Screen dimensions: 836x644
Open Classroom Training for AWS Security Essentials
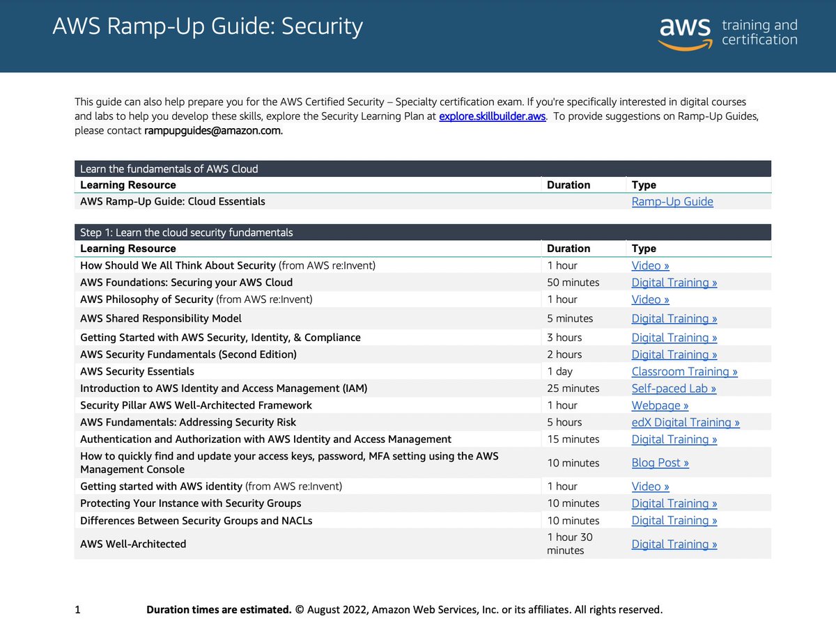pyautogui.click(x=684, y=371)
